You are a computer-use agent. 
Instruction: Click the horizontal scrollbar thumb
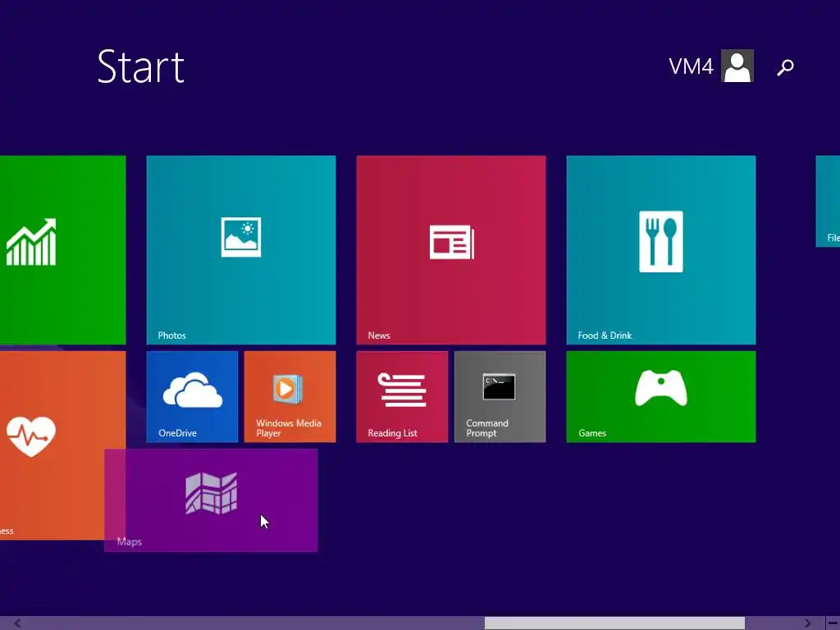[614, 623]
